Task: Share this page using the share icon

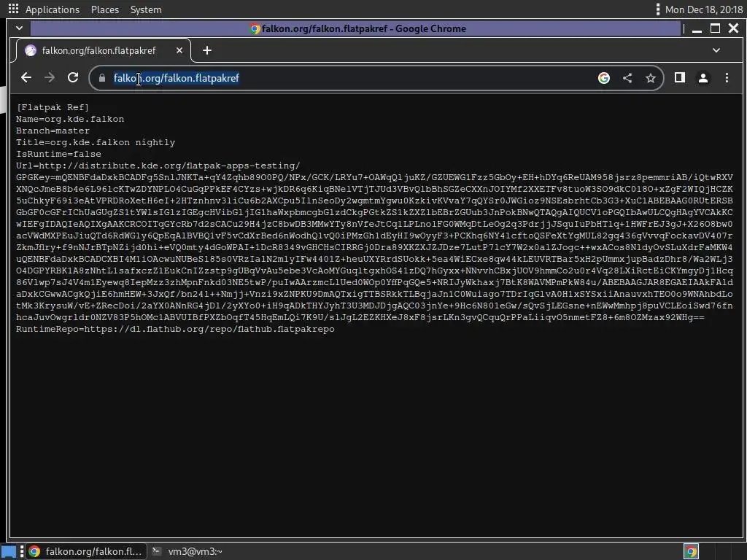Action: coord(627,78)
